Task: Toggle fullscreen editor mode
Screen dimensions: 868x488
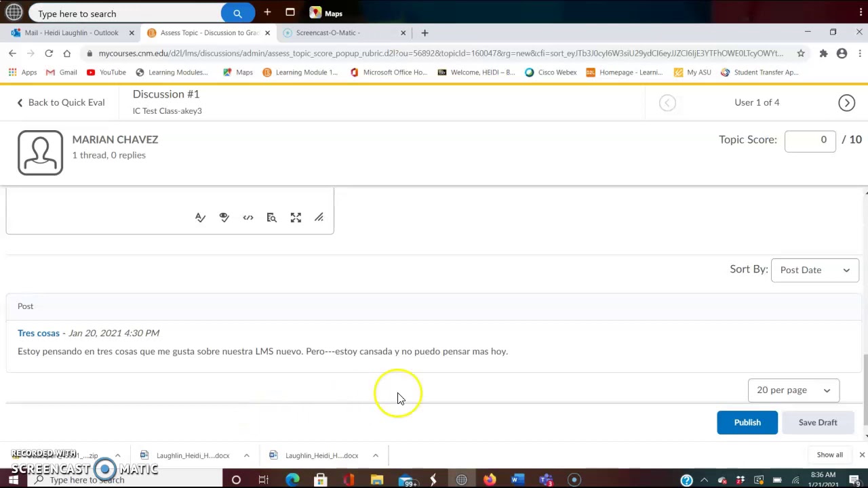Action: pos(296,218)
